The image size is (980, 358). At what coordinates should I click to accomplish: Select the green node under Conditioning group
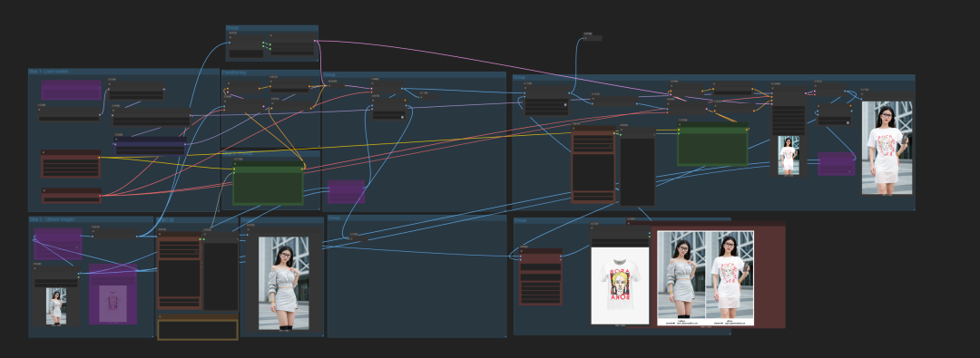tap(268, 183)
